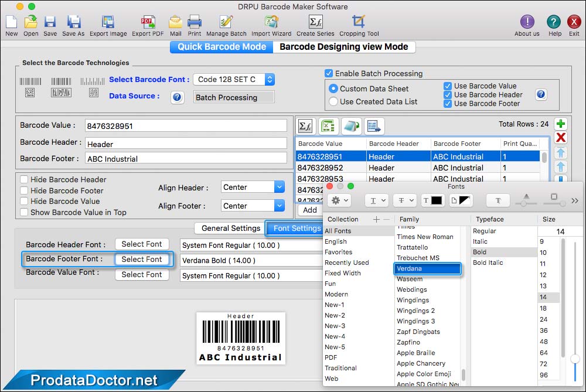This screenshot has height=392, width=586.
Task: Click the Mail toolbar icon
Action: click(x=175, y=22)
